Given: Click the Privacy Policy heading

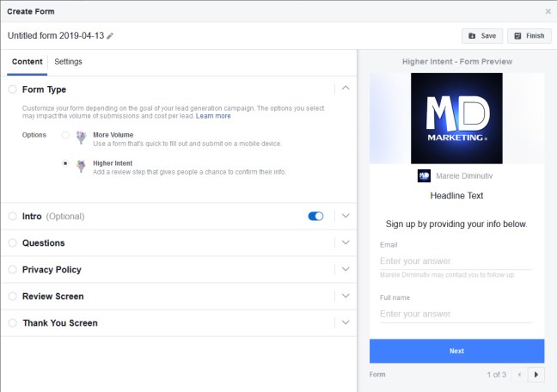Looking at the screenshot, I should click(x=52, y=270).
